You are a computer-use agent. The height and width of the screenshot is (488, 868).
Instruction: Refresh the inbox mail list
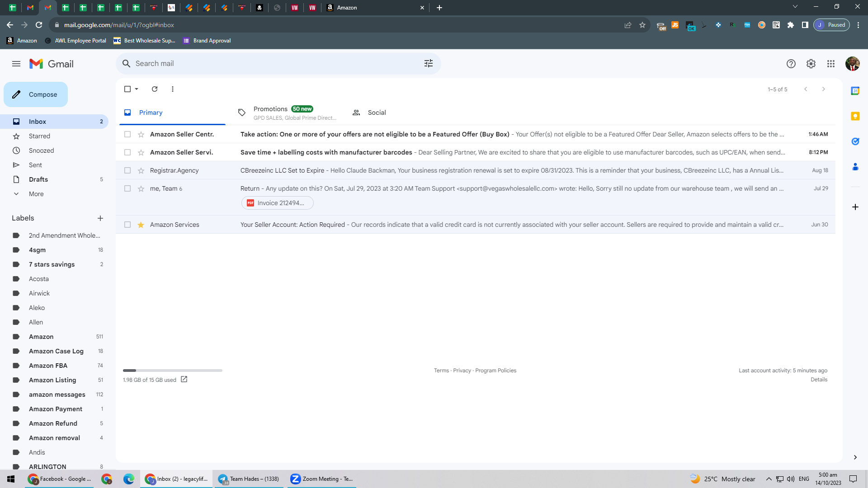(x=155, y=89)
